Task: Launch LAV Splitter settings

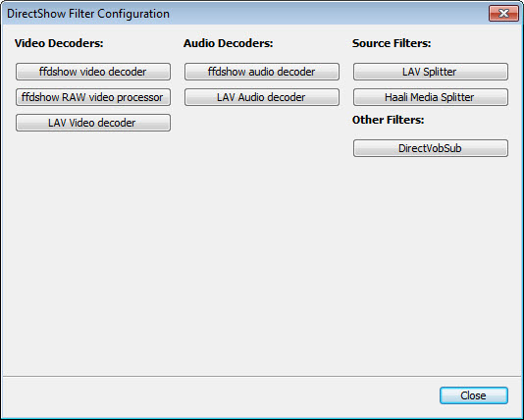Action: pyautogui.click(x=431, y=72)
